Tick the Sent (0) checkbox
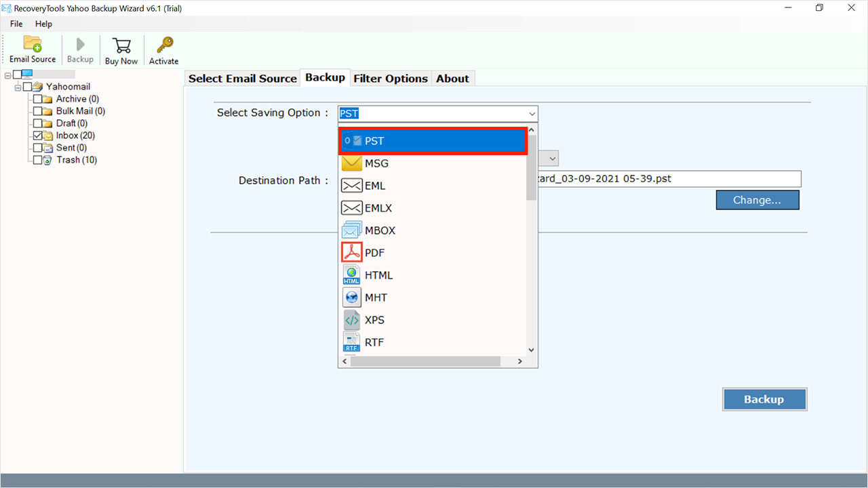This screenshot has width=868, height=488. 37,148
